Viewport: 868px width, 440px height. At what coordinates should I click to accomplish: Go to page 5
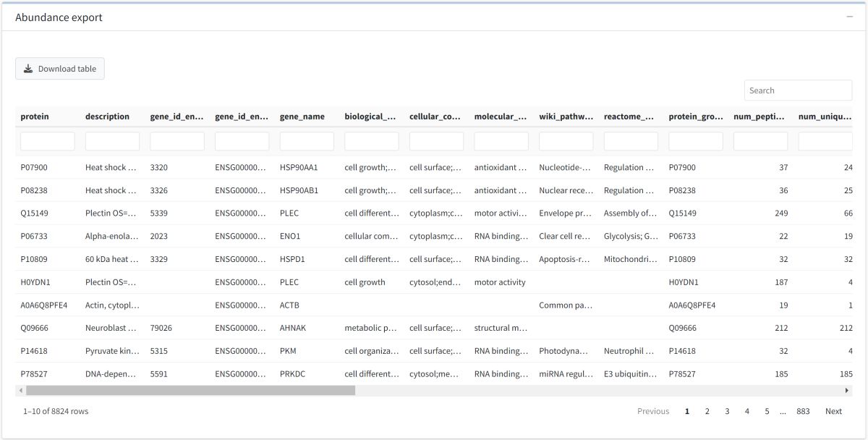(767, 411)
